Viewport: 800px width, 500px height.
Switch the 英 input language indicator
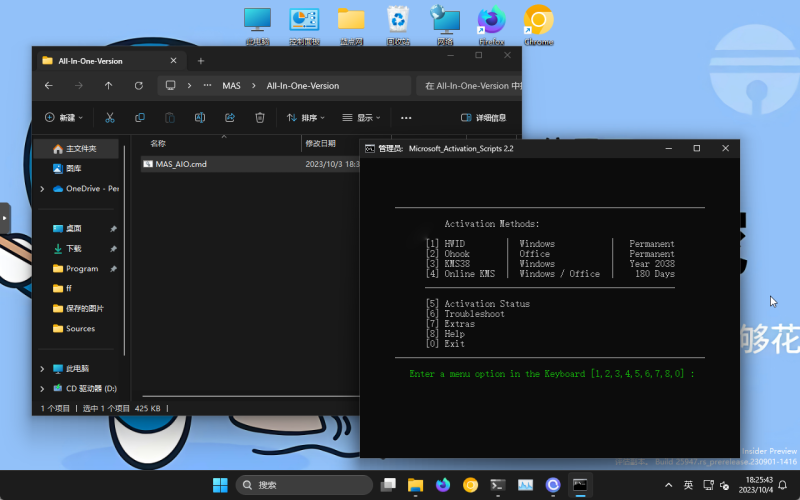click(688, 485)
